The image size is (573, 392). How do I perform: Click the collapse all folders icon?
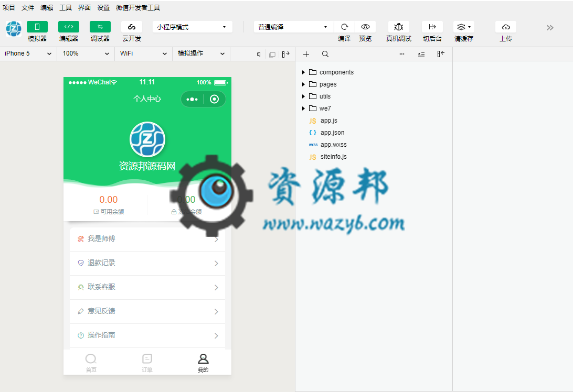click(421, 55)
